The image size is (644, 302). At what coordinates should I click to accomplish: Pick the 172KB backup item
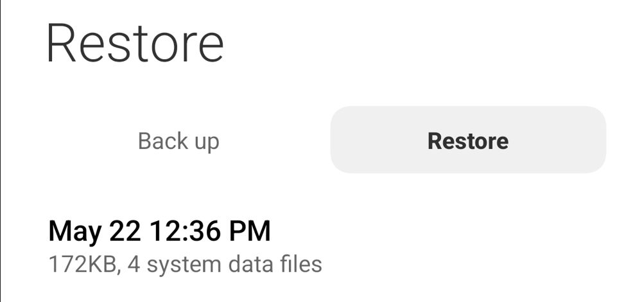[x=322, y=247]
